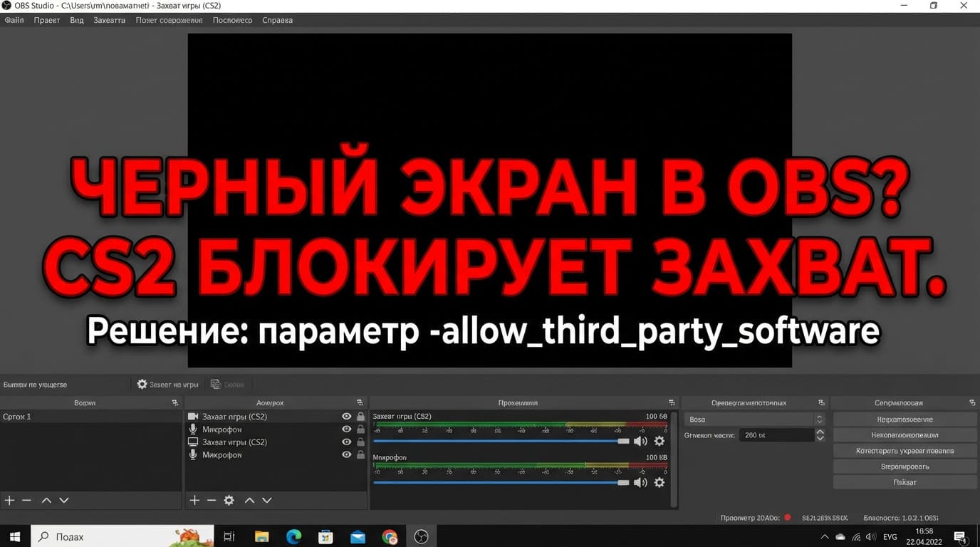Click the microphone icon next to Микрофон source
The image size is (980, 547).
[192, 429]
